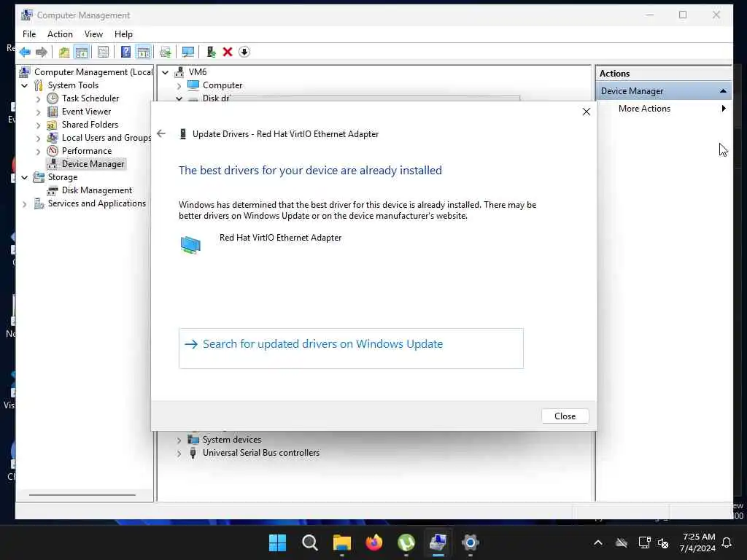The height and width of the screenshot is (560, 747).
Task: Expand the Task Scheduler node
Action: click(x=39, y=99)
